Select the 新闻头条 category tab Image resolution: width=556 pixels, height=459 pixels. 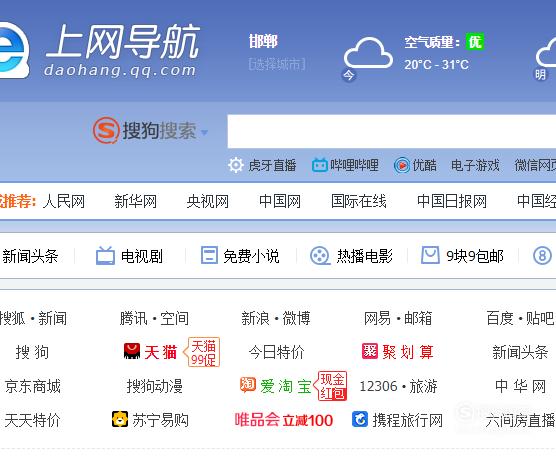click(x=30, y=256)
